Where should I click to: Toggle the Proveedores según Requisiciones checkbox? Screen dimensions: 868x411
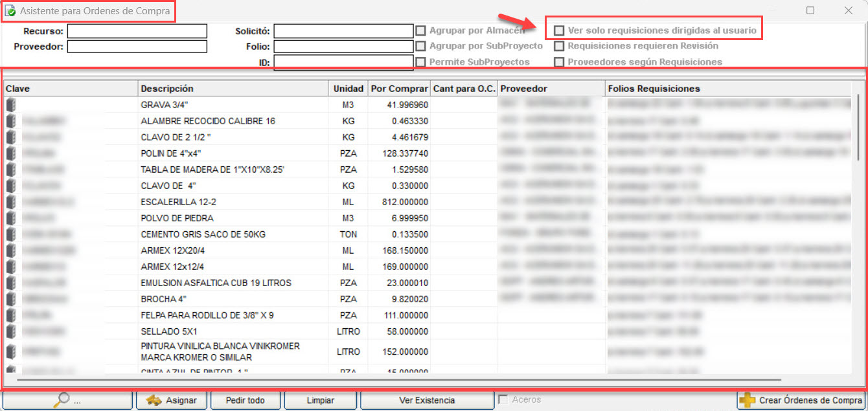(559, 62)
